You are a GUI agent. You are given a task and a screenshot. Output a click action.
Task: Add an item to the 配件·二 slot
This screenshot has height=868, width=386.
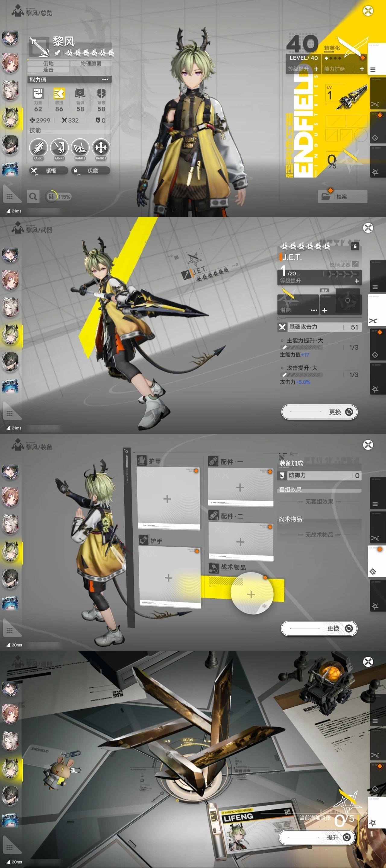(240, 542)
